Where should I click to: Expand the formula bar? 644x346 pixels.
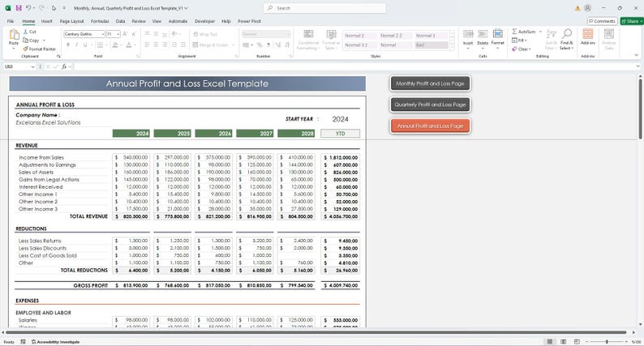point(638,66)
